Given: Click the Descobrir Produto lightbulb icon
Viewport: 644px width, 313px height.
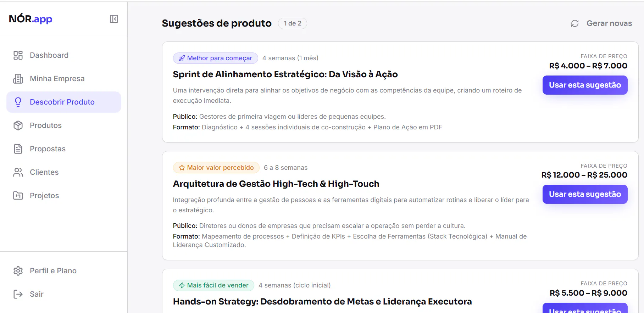Looking at the screenshot, I should coord(18,102).
